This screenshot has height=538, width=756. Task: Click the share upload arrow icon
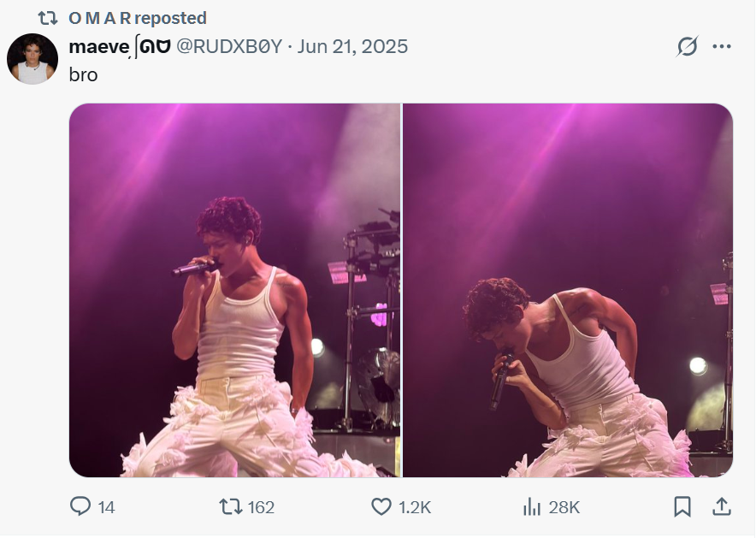[721, 507]
